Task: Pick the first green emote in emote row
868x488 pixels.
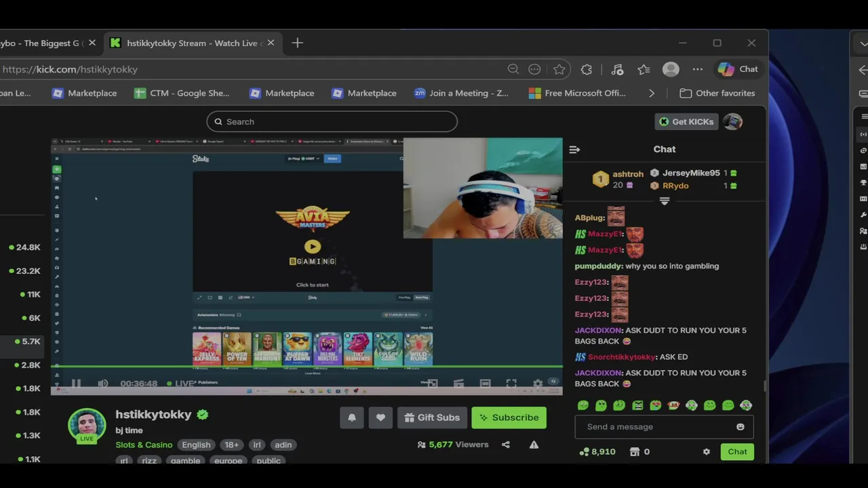Action: tap(583, 405)
